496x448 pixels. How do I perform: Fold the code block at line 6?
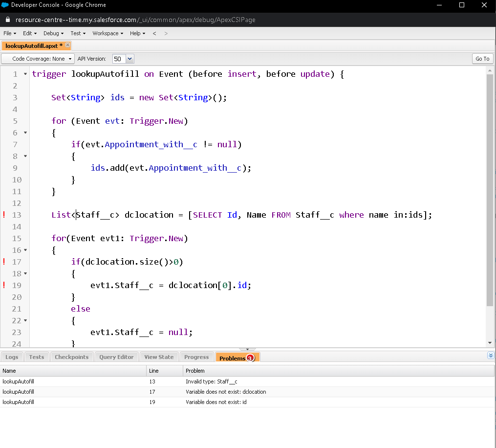pyautogui.click(x=25, y=133)
